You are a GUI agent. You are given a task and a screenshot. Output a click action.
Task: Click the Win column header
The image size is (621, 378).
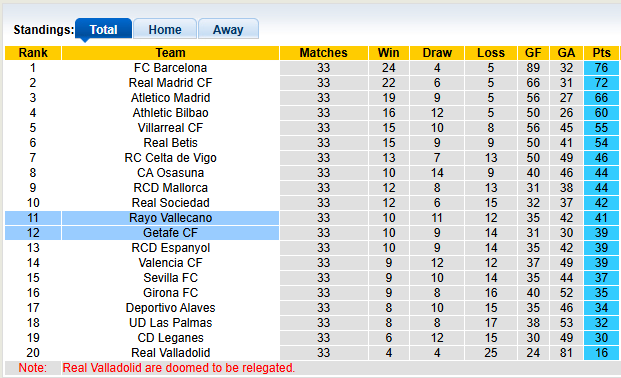point(389,53)
